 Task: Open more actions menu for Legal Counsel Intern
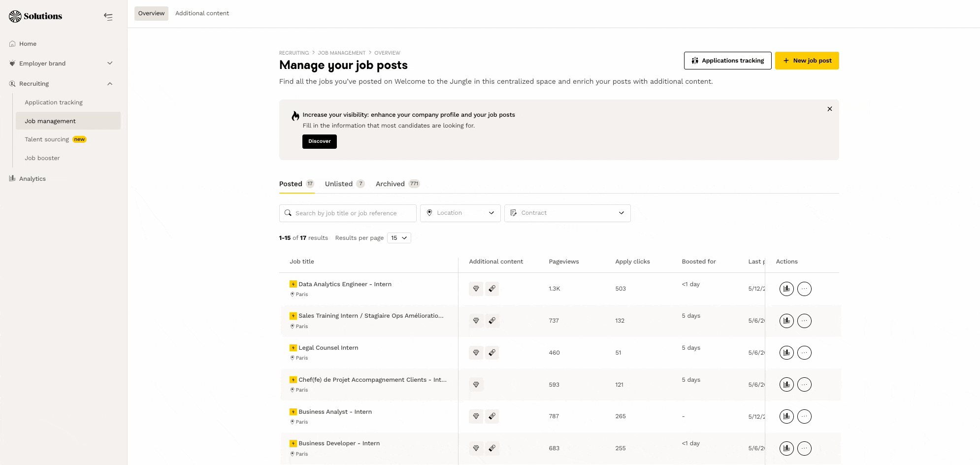[x=804, y=353]
